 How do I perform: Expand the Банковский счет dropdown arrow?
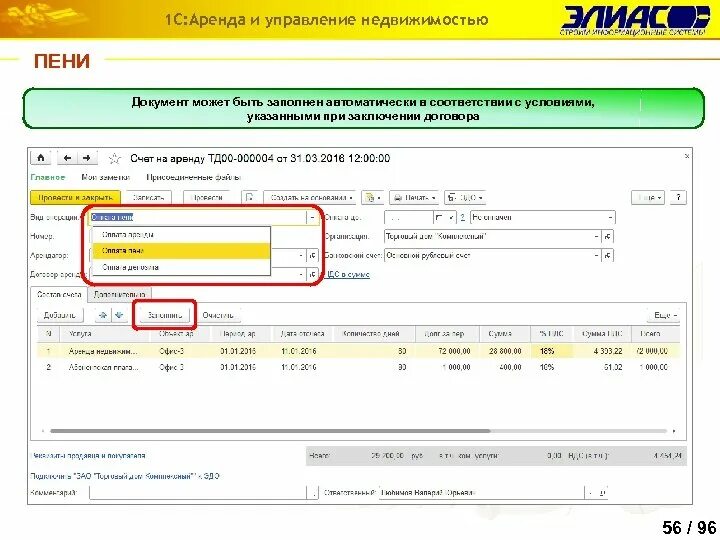click(596, 255)
